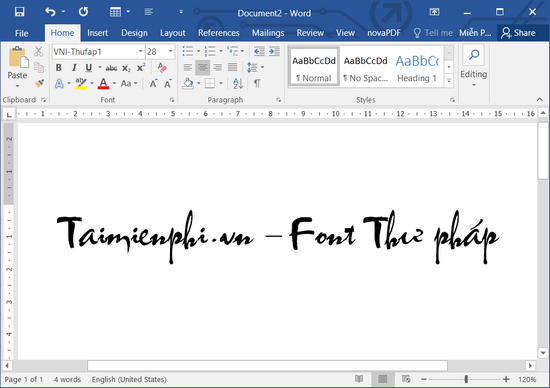Apply the No Spacing style

pyautogui.click(x=365, y=67)
